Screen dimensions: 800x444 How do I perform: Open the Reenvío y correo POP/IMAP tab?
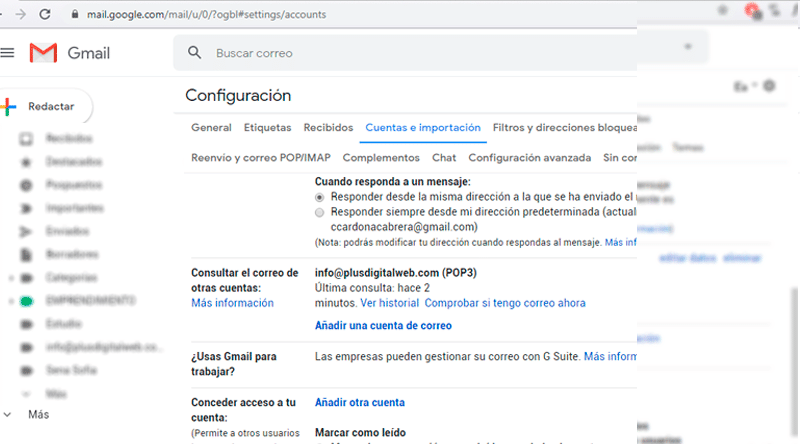(x=261, y=158)
